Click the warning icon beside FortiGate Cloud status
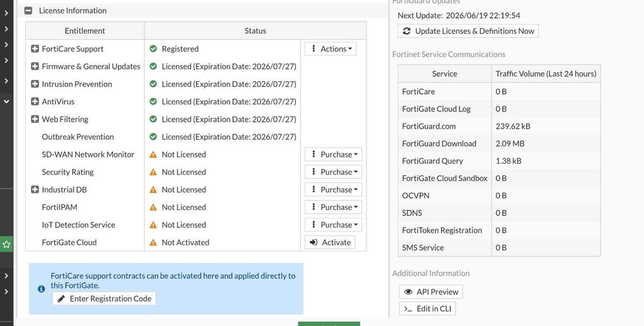 coord(153,242)
